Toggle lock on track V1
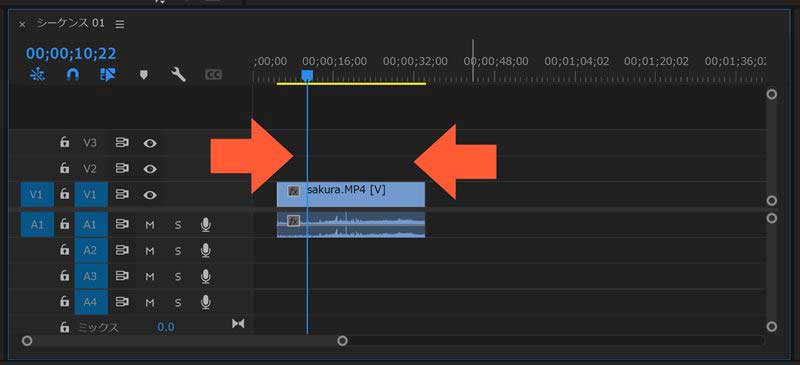Viewport: 800px width, 365px height. [x=64, y=194]
